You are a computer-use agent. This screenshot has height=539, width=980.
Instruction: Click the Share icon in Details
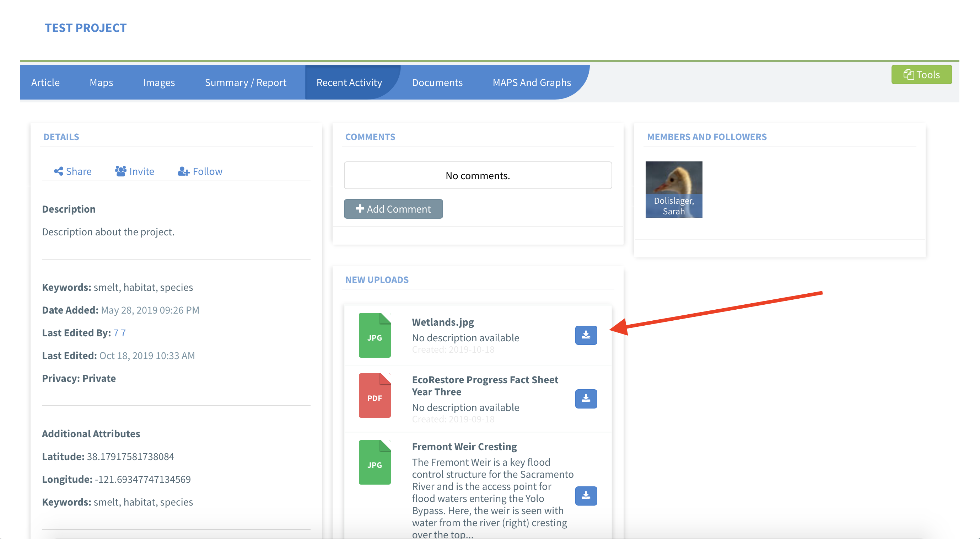coord(59,171)
